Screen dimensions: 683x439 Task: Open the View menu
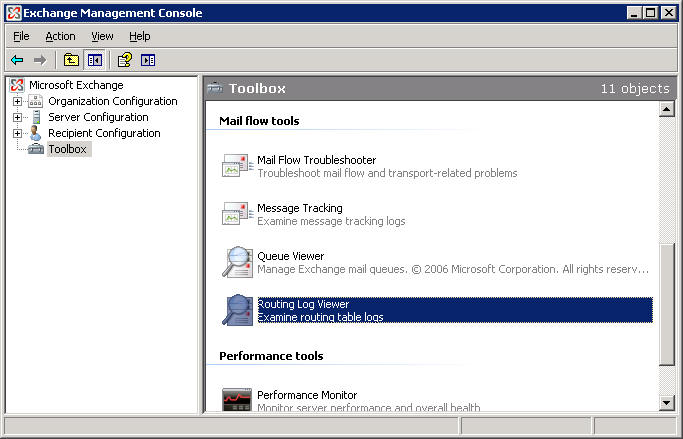pyautogui.click(x=102, y=37)
